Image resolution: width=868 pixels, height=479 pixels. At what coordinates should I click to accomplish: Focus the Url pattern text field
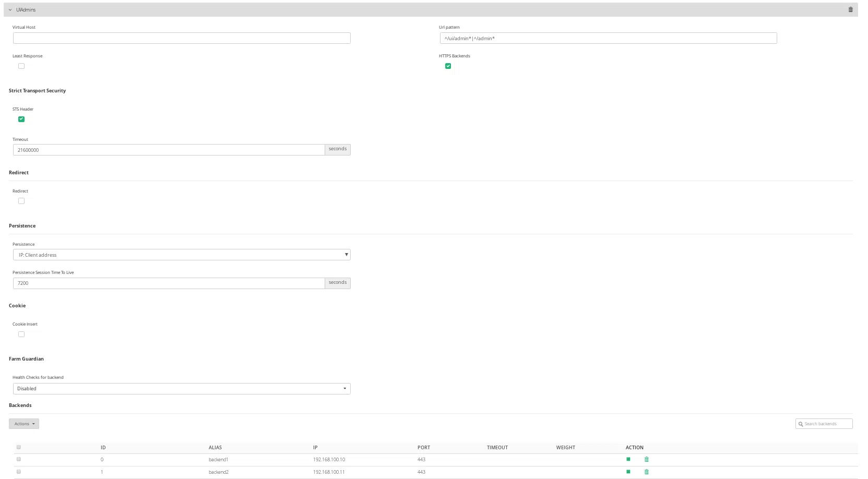pyautogui.click(x=608, y=38)
